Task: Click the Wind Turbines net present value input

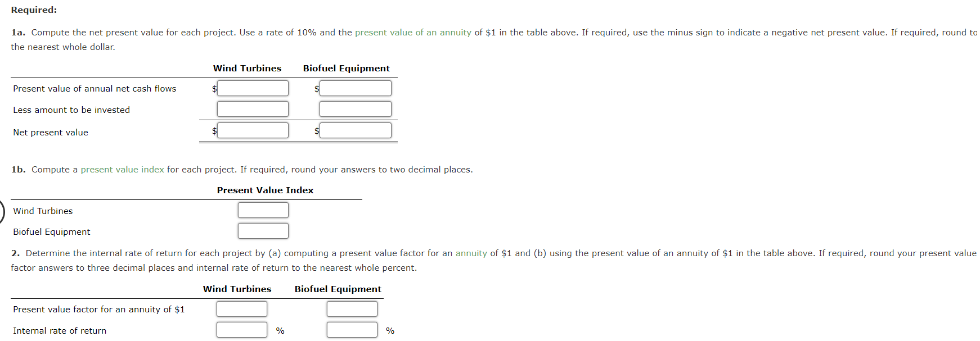Action: (252, 130)
